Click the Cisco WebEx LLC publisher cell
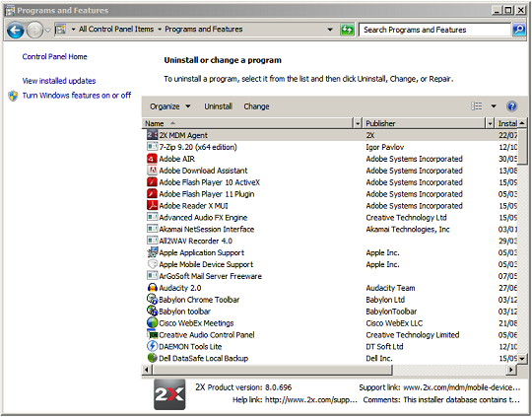Image resolution: width=532 pixels, height=417 pixels. pos(394,323)
